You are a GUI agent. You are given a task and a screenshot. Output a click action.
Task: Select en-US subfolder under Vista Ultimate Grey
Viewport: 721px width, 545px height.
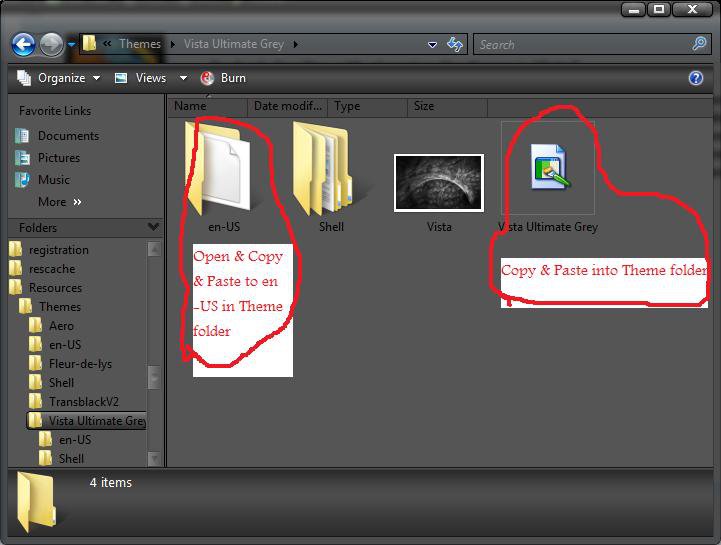click(75, 440)
